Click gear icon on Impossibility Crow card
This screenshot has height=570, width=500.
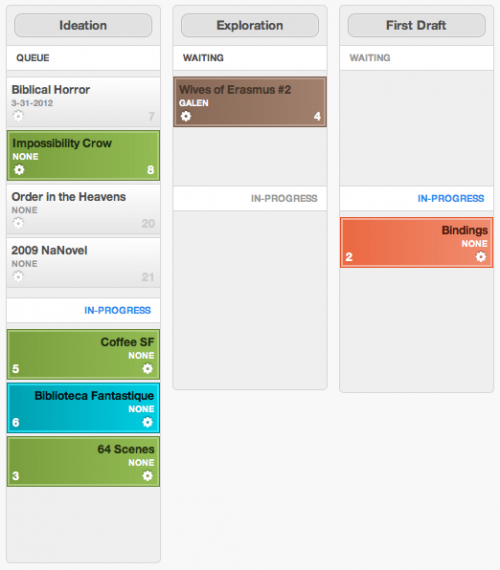[19, 169]
